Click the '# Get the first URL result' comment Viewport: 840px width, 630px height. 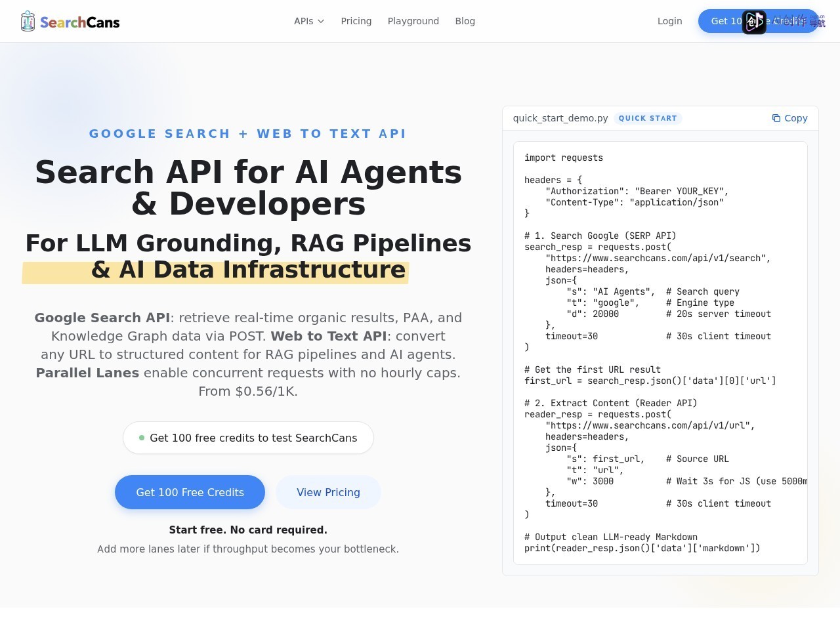coord(593,369)
